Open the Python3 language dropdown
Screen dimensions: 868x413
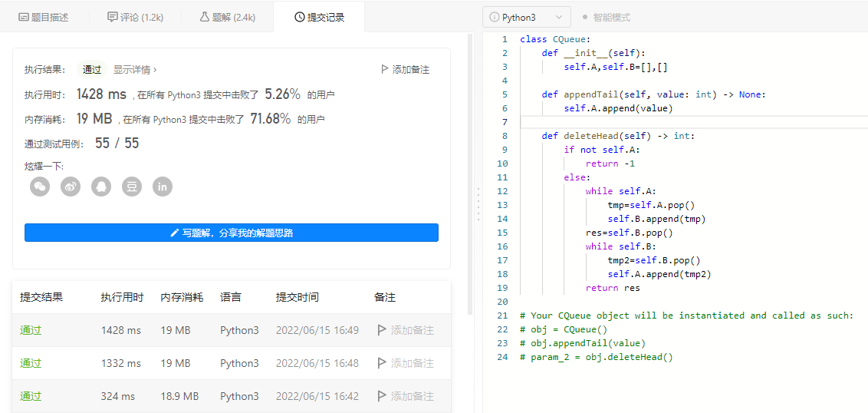point(526,17)
